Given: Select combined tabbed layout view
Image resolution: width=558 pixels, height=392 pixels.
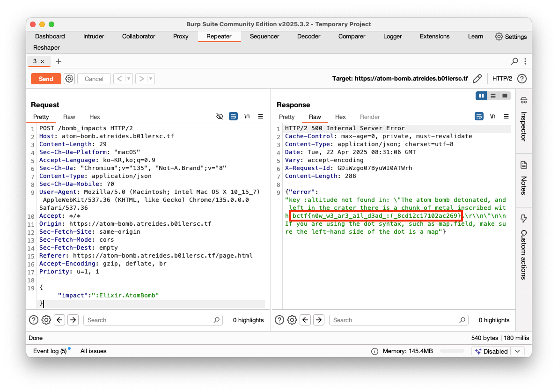Looking at the screenshot, I should [x=505, y=96].
